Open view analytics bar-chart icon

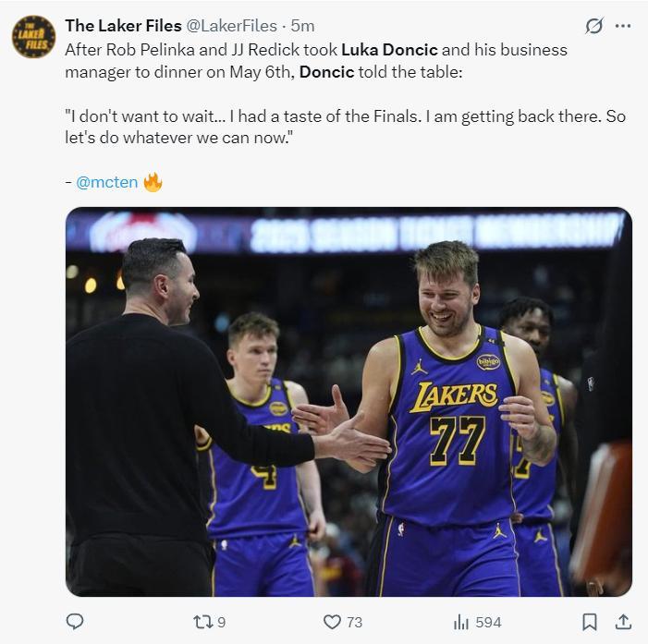coord(461,622)
